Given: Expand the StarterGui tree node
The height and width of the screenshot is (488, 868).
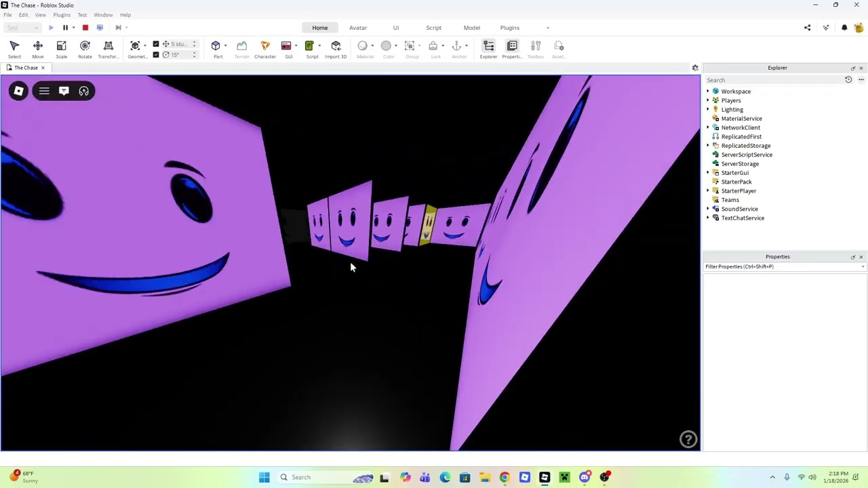Looking at the screenshot, I should 708,173.
